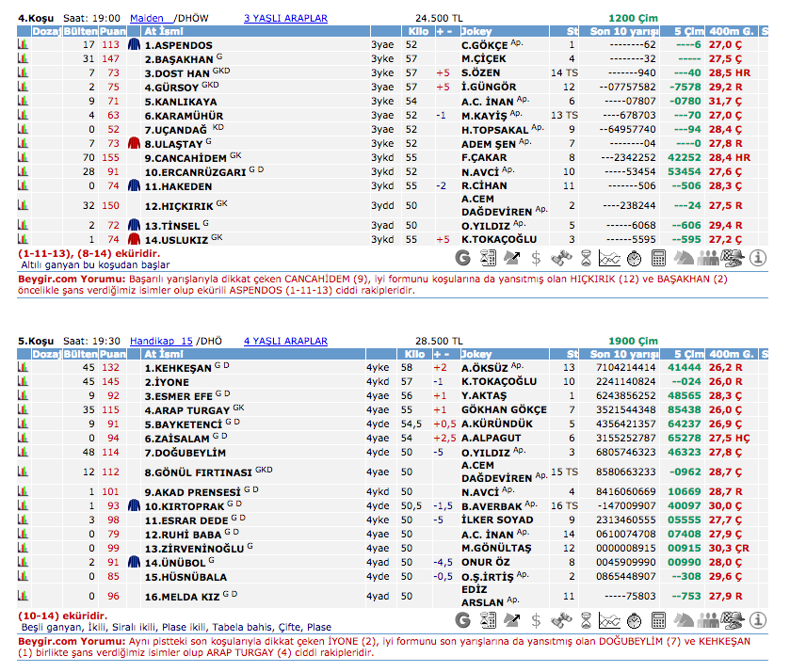Open the 4 YAŞLI ARAPLAR link
The image size is (790, 672).
click(x=286, y=341)
